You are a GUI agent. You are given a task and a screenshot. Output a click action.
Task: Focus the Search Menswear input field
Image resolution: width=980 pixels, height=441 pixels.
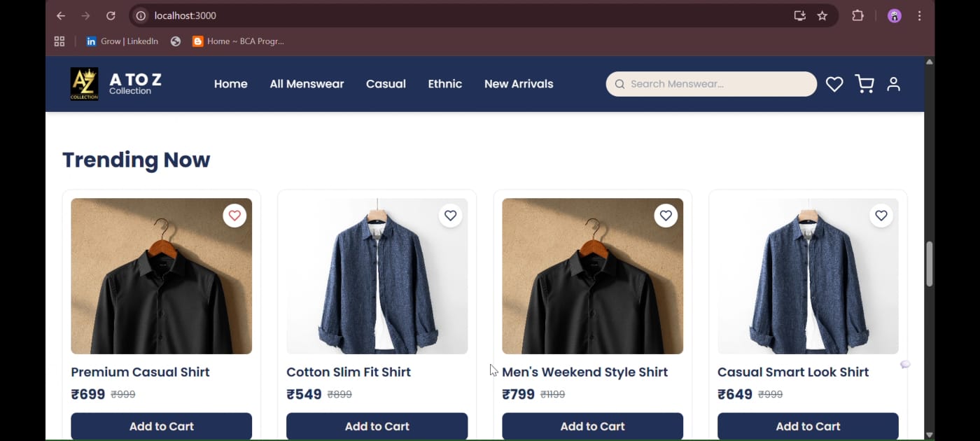pos(717,84)
